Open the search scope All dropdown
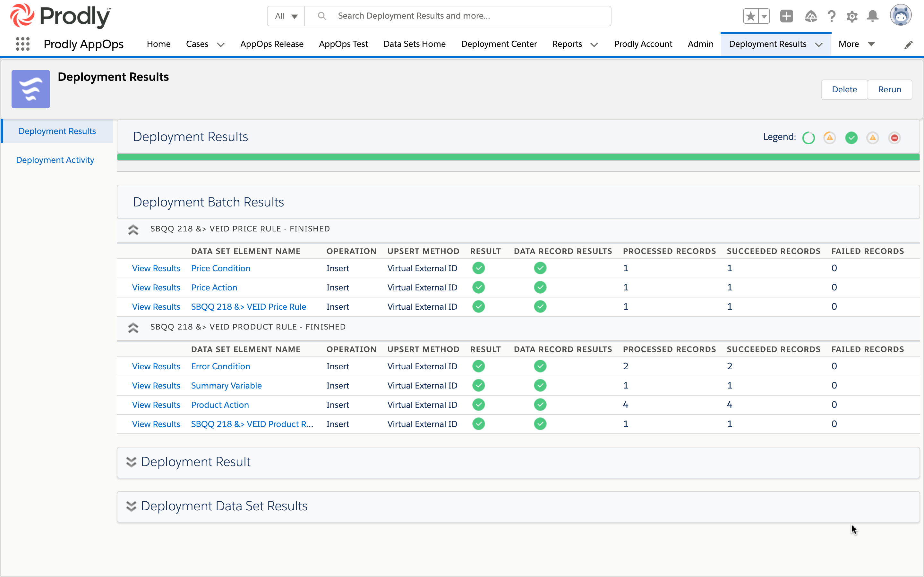The width and height of the screenshot is (924, 577). [285, 16]
